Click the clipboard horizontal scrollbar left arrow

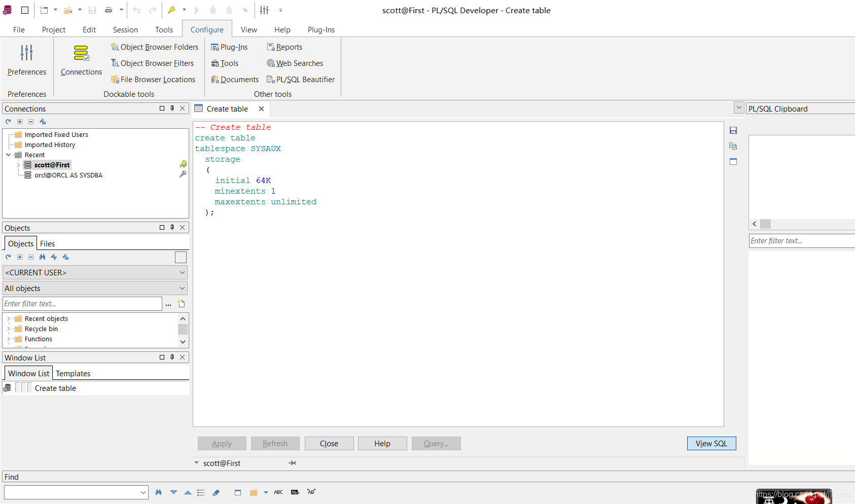point(754,224)
